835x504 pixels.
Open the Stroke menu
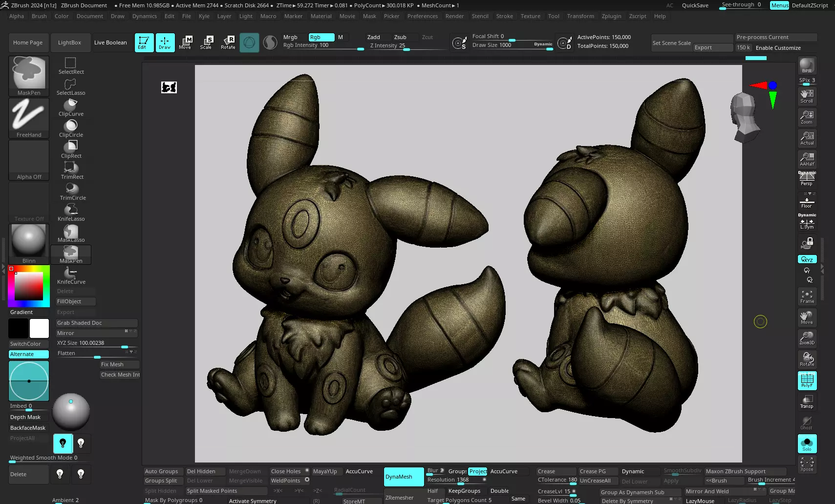pos(504,16)
